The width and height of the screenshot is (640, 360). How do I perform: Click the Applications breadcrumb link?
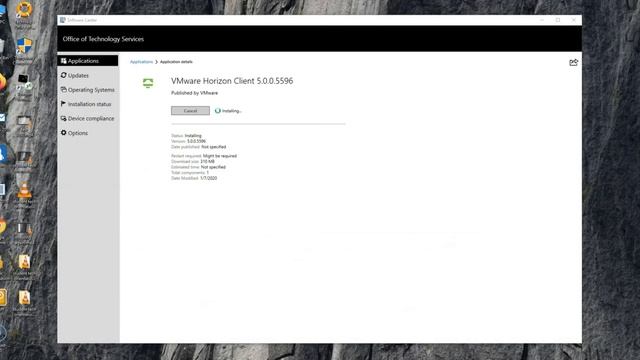click(x=141, y=62)
